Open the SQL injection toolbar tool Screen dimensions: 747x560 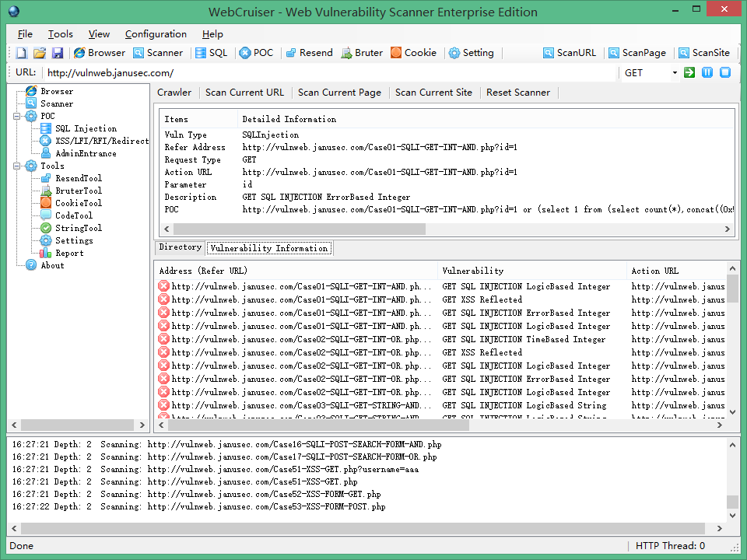tap(211, 53)
